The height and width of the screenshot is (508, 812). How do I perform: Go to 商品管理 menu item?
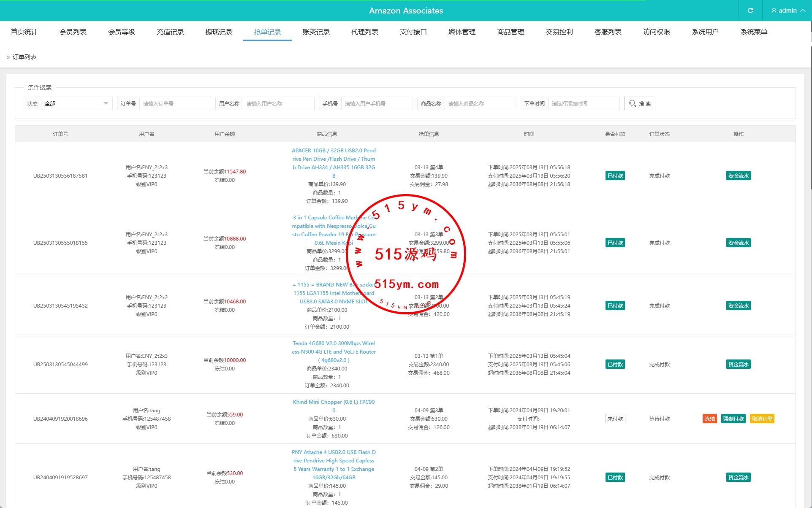(x=511, y=32)
